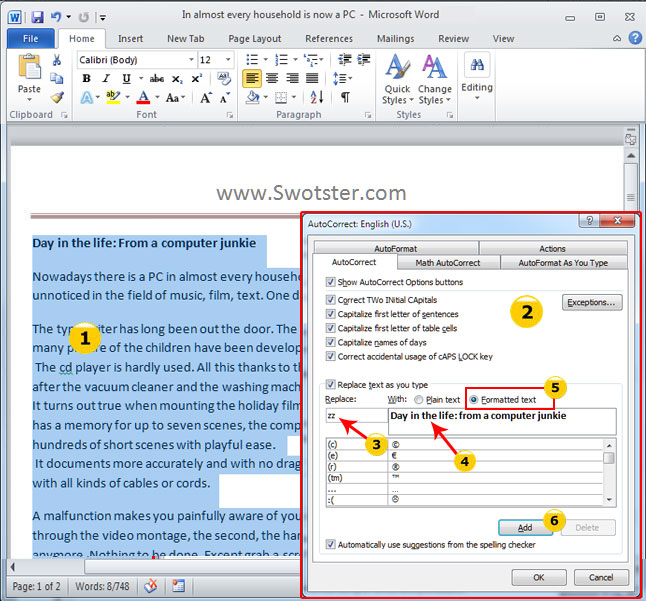Viewport: 646px width, 601px height.
Task: Center the text alignment
Action: (x=272, y=78)
